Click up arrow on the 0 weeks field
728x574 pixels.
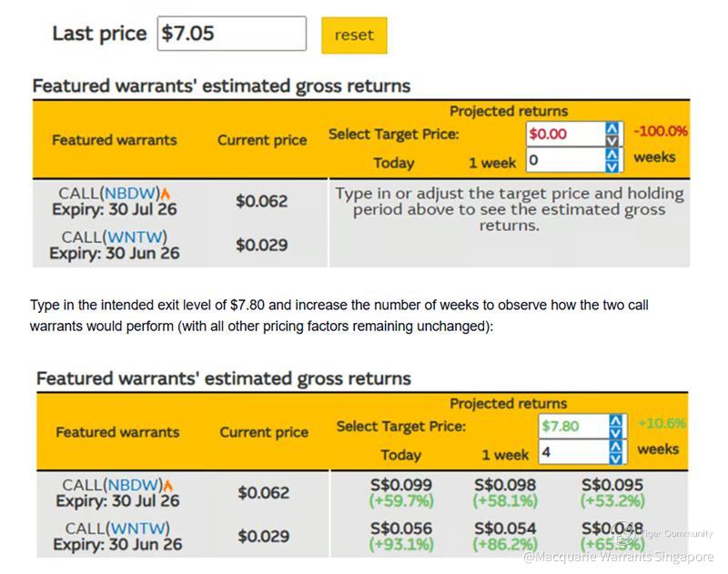[x=613, y=154]
